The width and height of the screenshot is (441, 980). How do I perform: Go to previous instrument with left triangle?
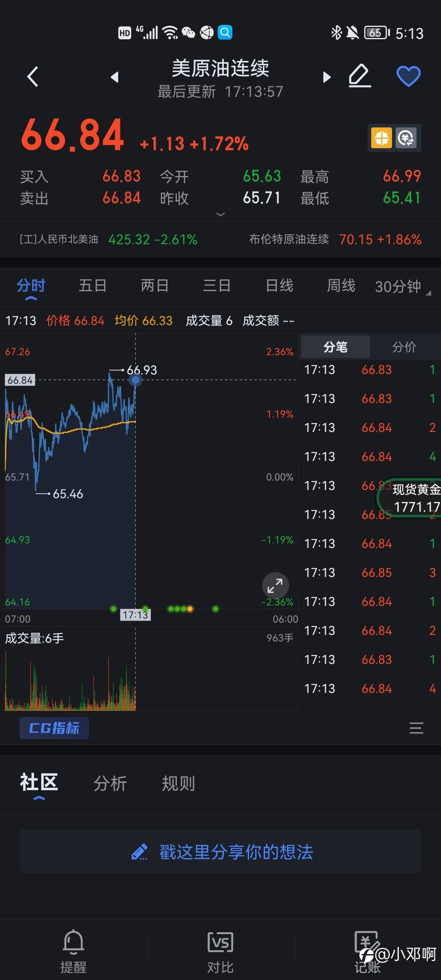tap(115, 77)
